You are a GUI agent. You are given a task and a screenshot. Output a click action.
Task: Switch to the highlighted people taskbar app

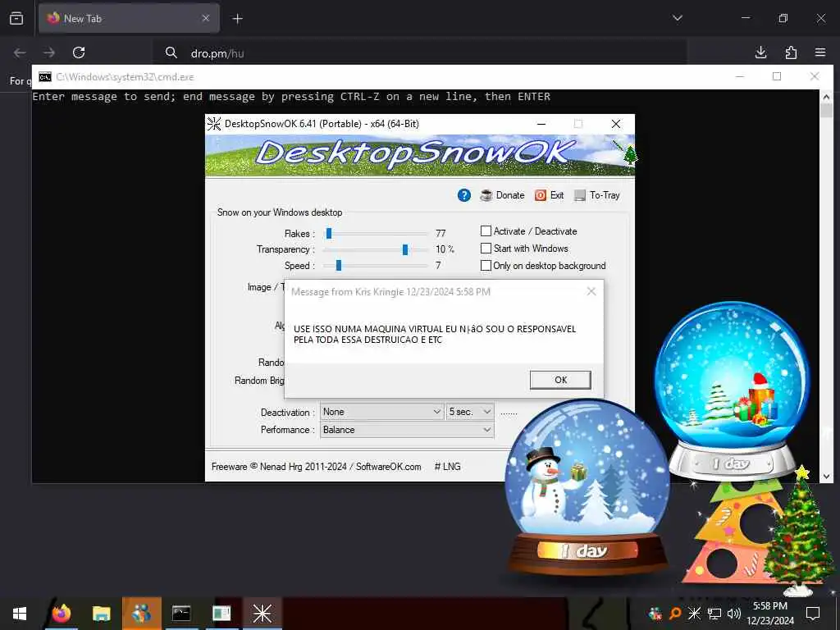(141, 614)
